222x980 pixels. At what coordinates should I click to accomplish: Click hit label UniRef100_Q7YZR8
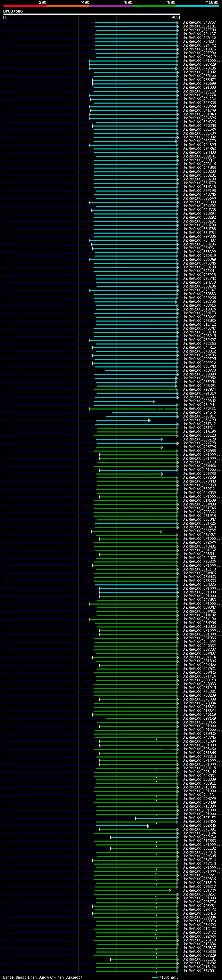pos(199,443)
